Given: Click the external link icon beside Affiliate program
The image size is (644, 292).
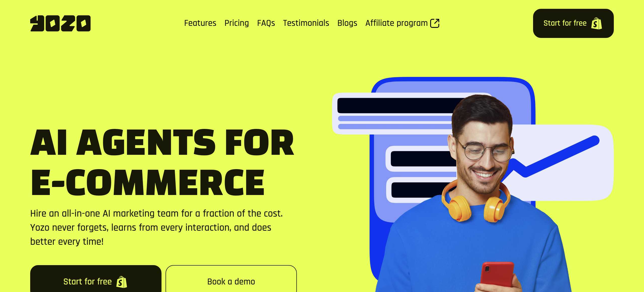Looking at the screenshot, I should (435, 23).
